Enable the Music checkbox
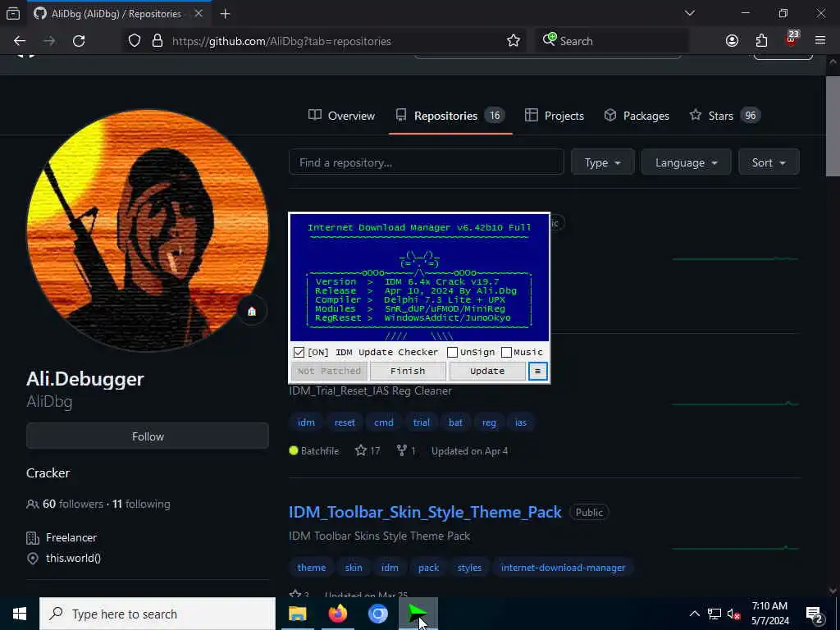This screenshot has height=630, width=840. pyautogui.click(x=506, y=352)
